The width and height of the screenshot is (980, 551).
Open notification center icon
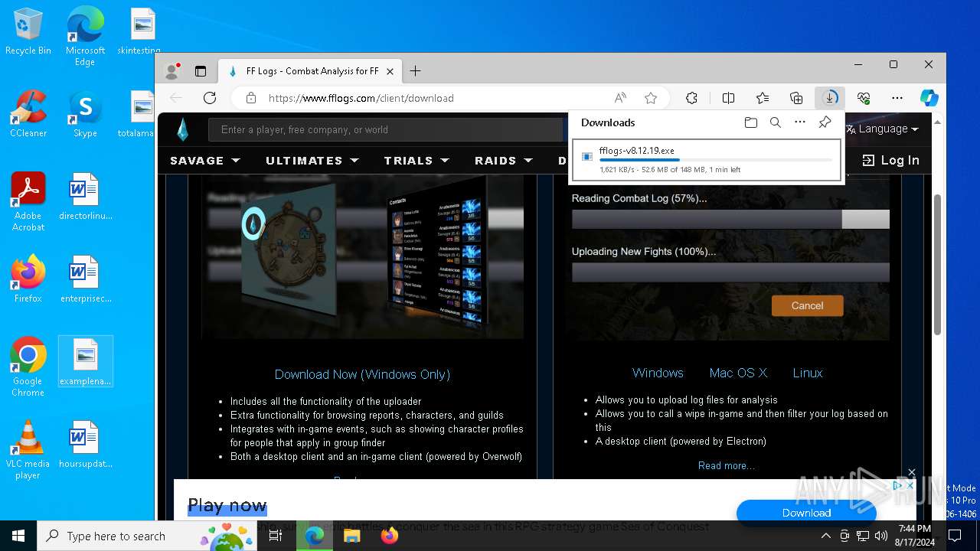coord(954,536)
